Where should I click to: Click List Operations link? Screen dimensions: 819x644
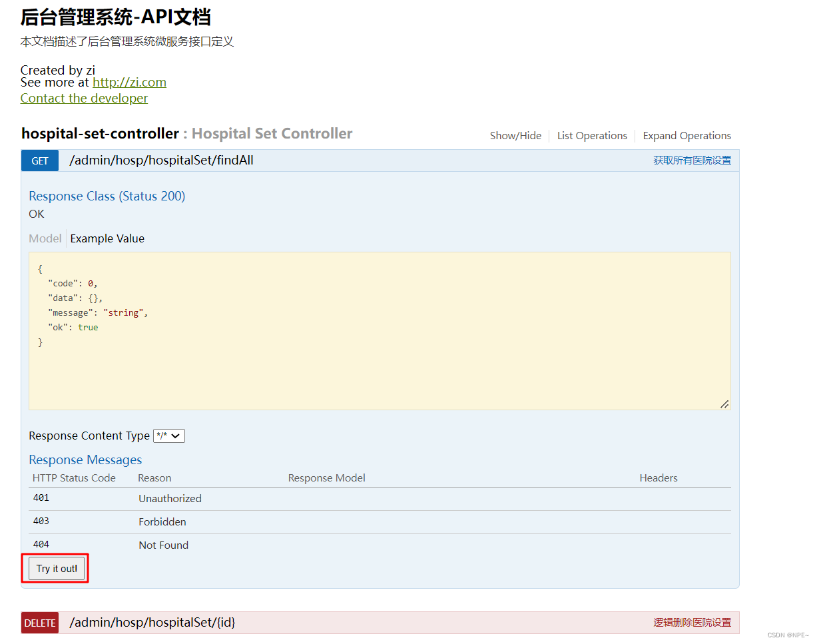pyautogui.click(x=592, y=136)
